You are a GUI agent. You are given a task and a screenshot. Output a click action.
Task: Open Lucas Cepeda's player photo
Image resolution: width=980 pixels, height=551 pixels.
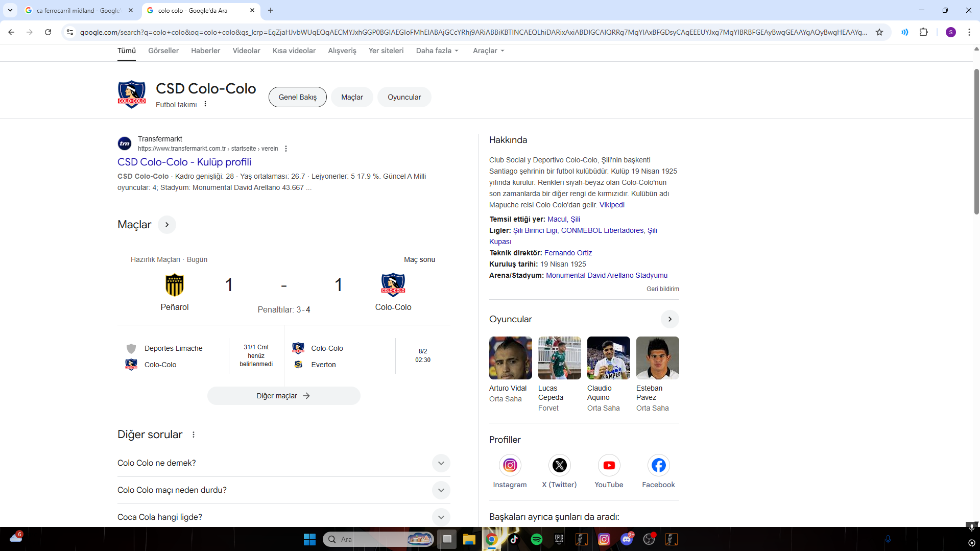(x=560, y=358)
